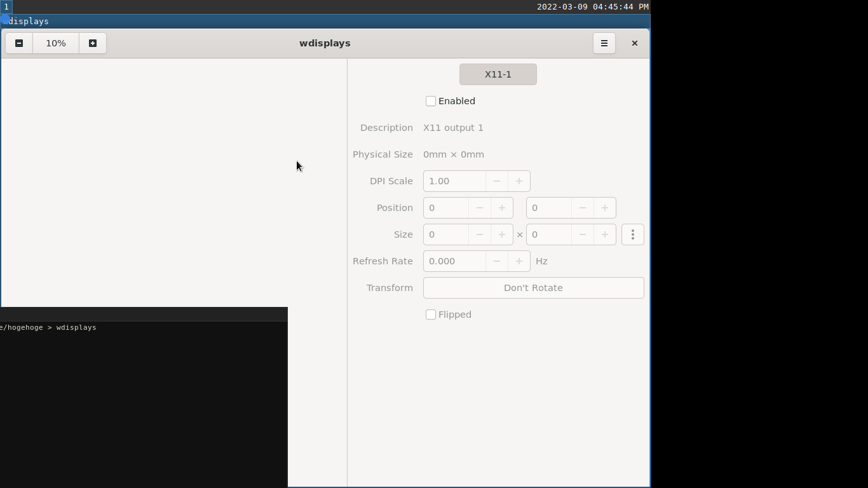The image size is (868, 488).
Task: Decrease the first Position value
Action: click(480, 208)
